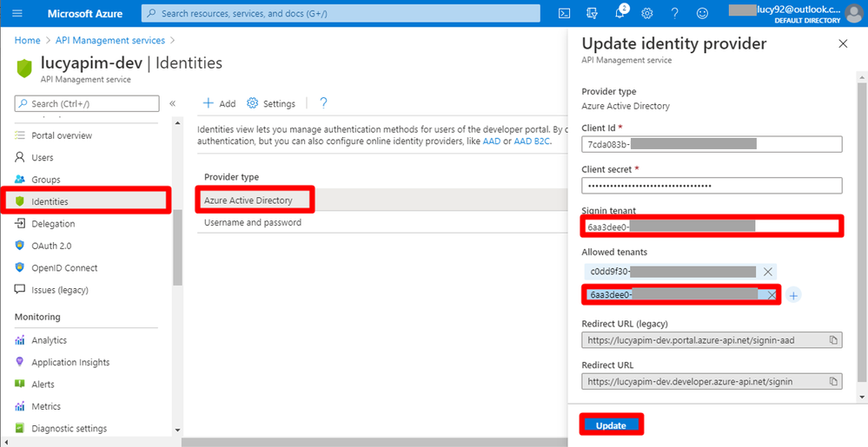Click the Signin tenant field

[712, 227]
